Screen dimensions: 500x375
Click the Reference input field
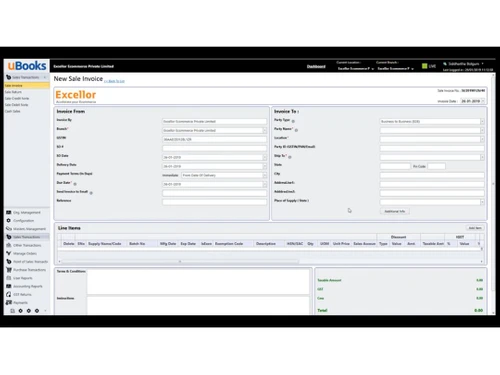(214, 202)
